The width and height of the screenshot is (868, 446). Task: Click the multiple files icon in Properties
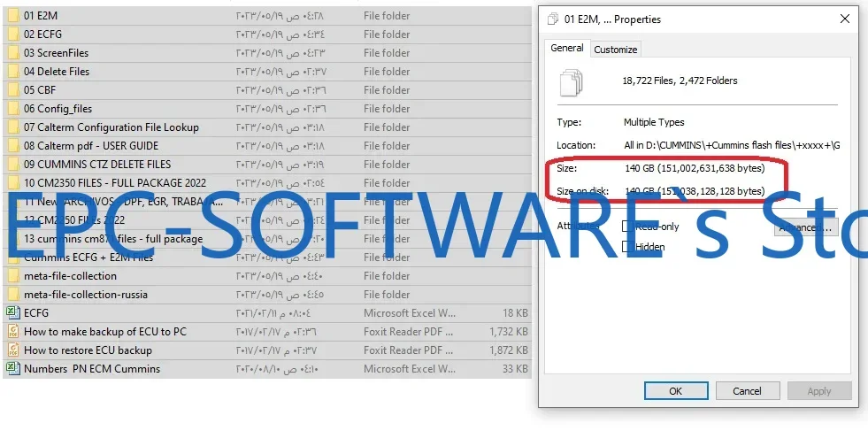(x=572, y=83)
